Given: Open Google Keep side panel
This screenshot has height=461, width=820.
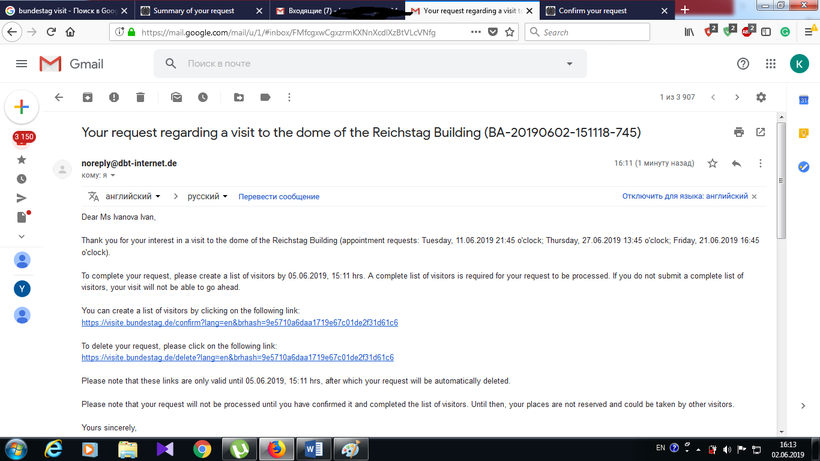Looking at the screenshot, I should [x=804, y=133].
